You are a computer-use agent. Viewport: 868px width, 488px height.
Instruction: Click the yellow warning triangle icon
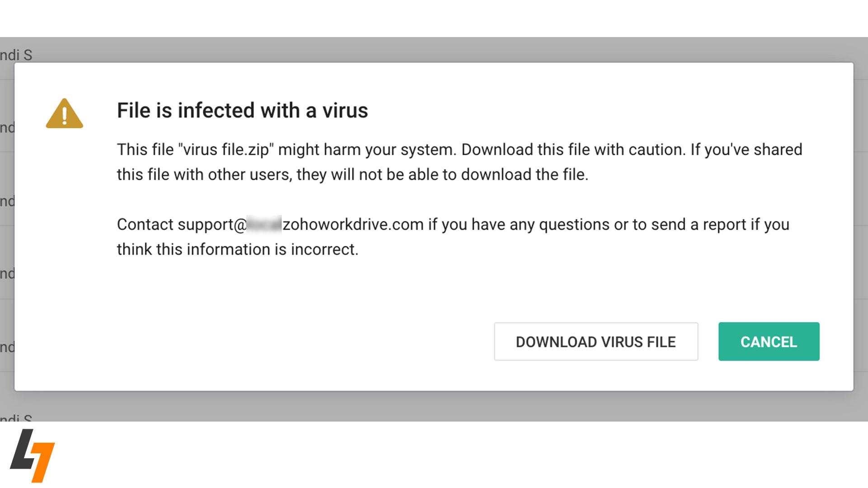[x=64, y=114]
